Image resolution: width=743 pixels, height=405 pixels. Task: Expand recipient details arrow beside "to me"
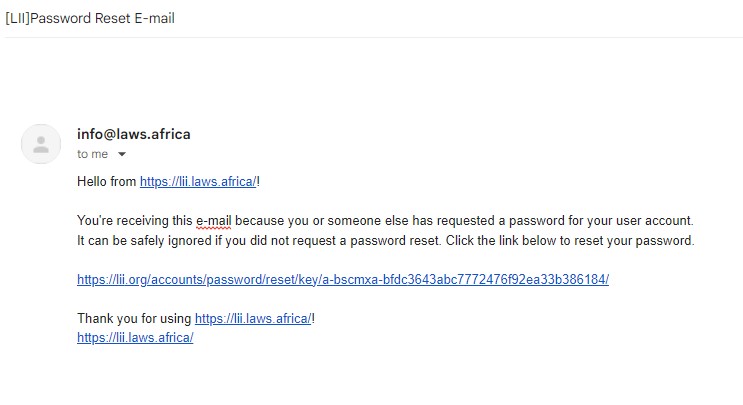[122, 155]
